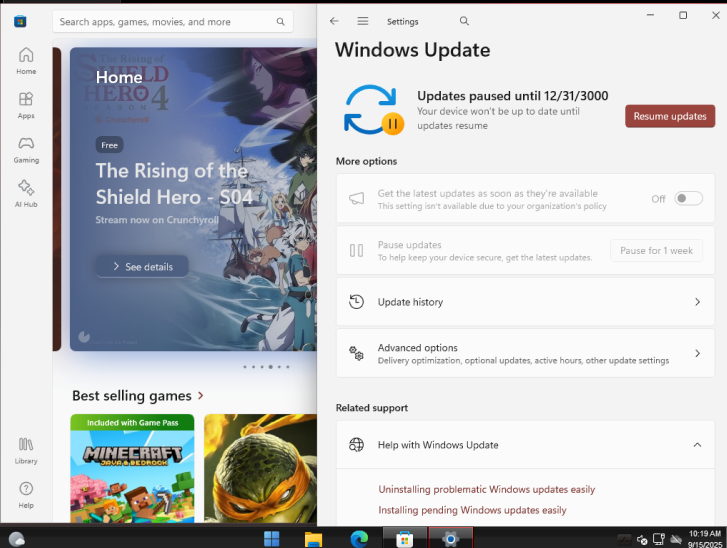
Task: Collapse Help with Windows Update section
Action: point(697,445)
